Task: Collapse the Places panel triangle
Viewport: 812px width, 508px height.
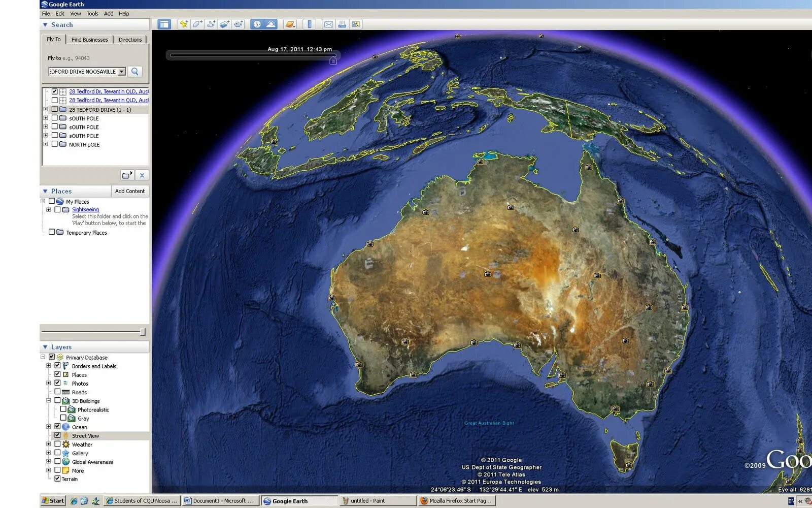Action: (45, 192)
